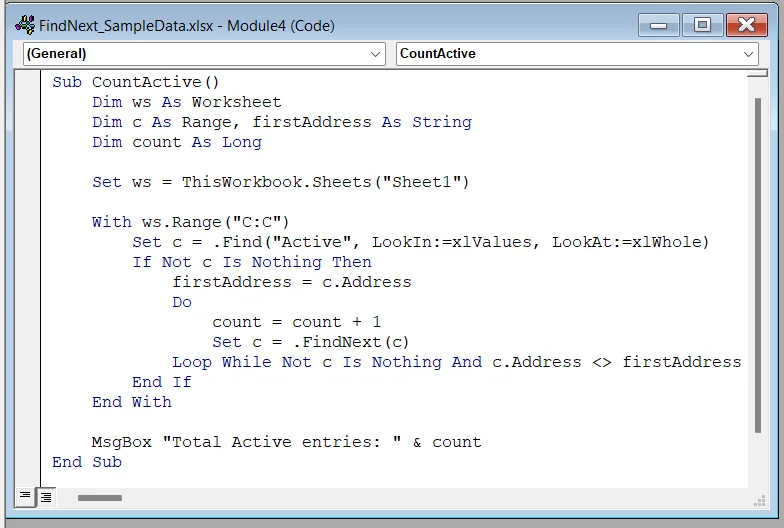Click the VBA module icon in title bar
The height and width of the screenshot is (528, 784).
[25, 25]
